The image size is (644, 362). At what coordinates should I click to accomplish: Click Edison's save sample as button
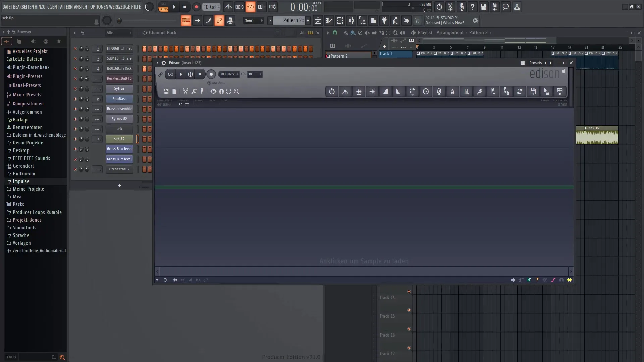coord(533,91)
